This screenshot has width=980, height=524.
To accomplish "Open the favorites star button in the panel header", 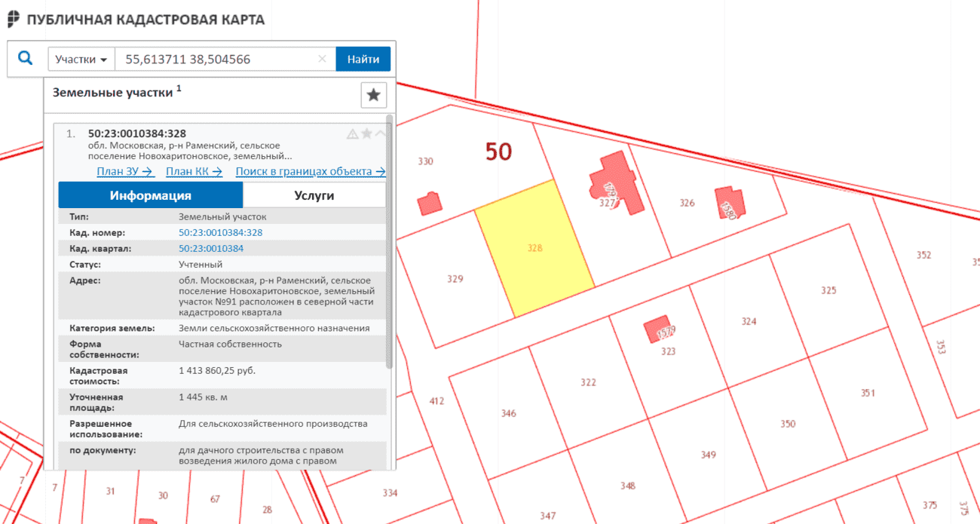I will coord(373,95).
